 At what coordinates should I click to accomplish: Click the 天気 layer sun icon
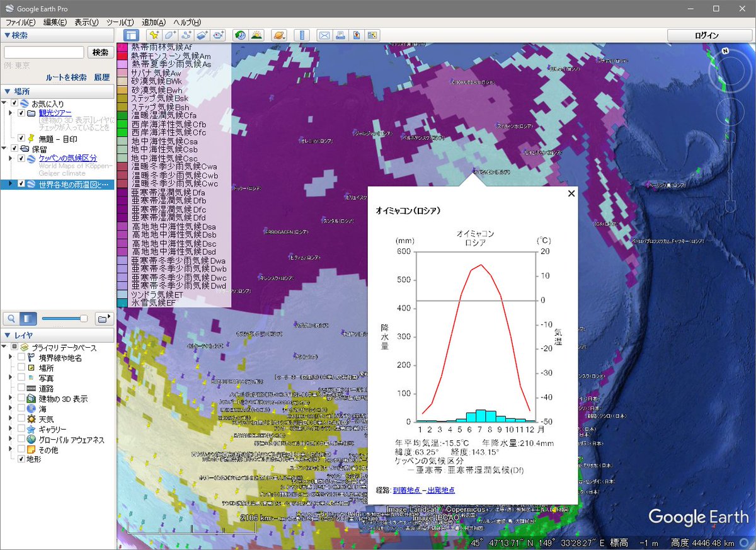31,419
